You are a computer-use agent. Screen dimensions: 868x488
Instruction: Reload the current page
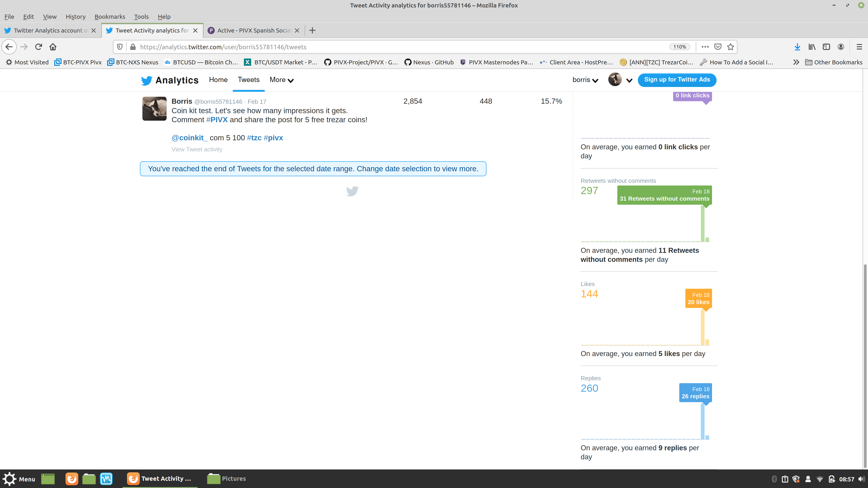coord(38,47)
